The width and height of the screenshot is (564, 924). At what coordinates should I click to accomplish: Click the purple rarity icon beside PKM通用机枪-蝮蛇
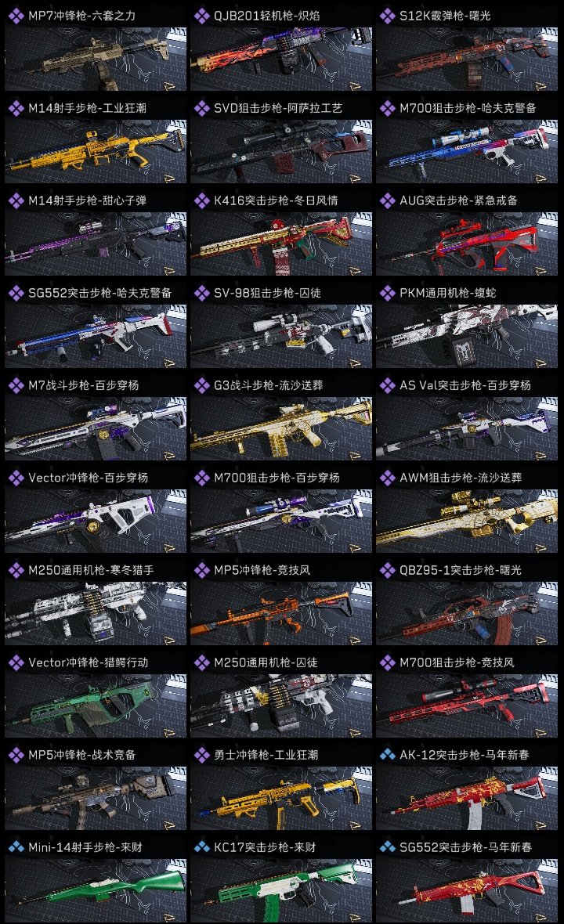click(x=387, y=293)
